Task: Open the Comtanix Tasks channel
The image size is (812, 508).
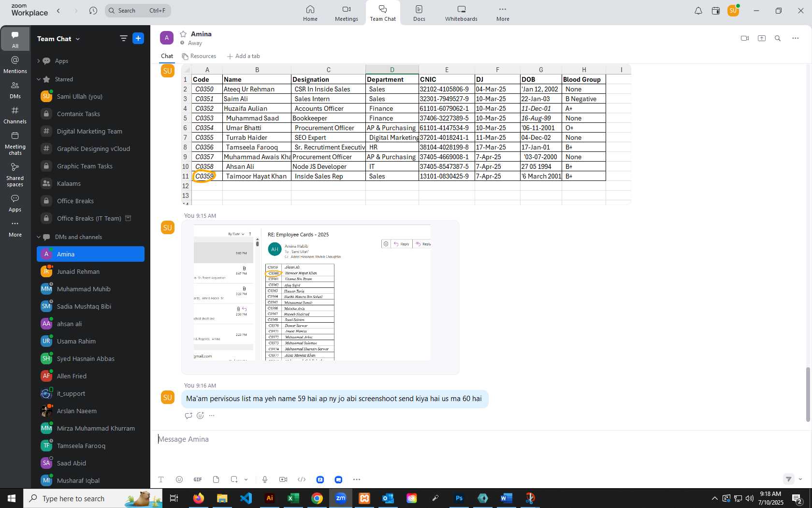Action: [90, 114]
